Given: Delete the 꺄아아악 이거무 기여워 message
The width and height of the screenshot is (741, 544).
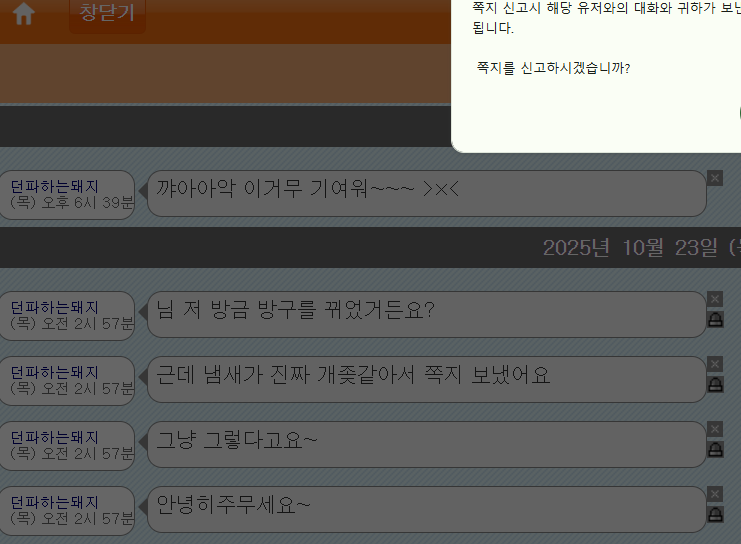Looking at the screenshot, I should (715, 178).
